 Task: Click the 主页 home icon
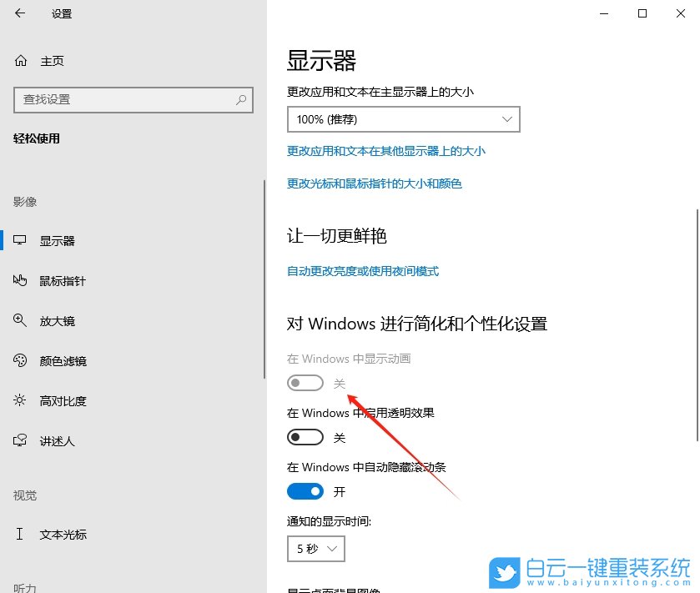pyautogui.click(x=35, y=60)
